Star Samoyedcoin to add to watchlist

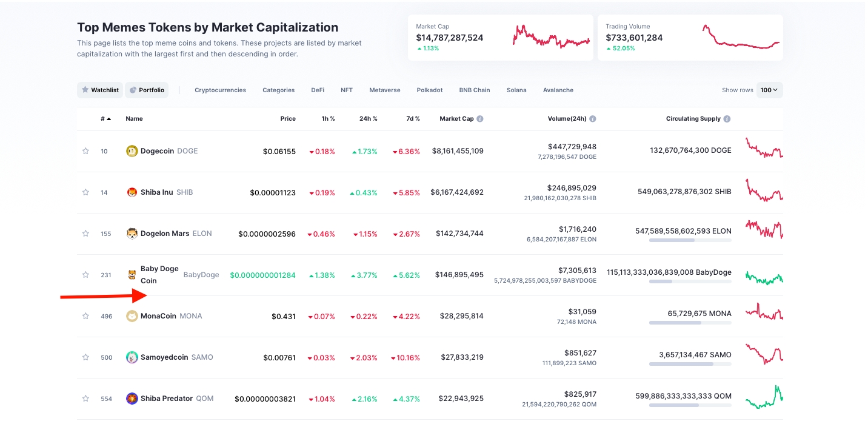tap(85, 357)
